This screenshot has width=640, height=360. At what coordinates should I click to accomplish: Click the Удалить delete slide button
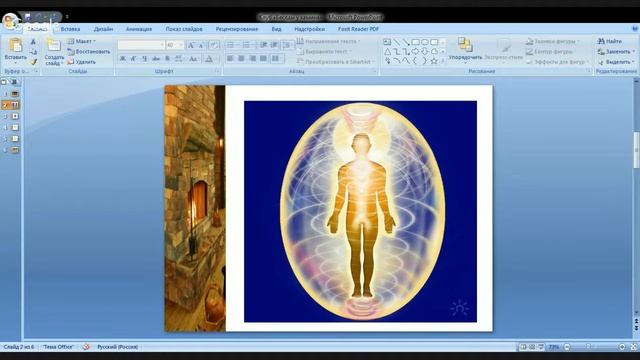click(82, 62)
